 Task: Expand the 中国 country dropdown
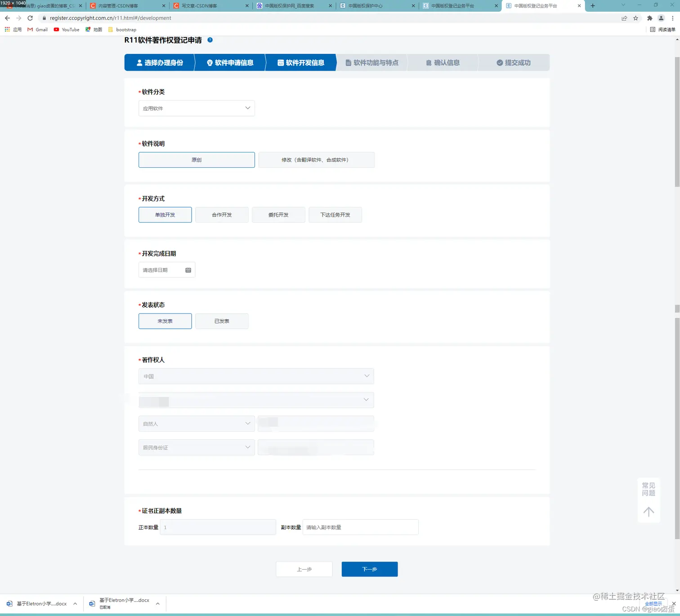tap(256, 376)
